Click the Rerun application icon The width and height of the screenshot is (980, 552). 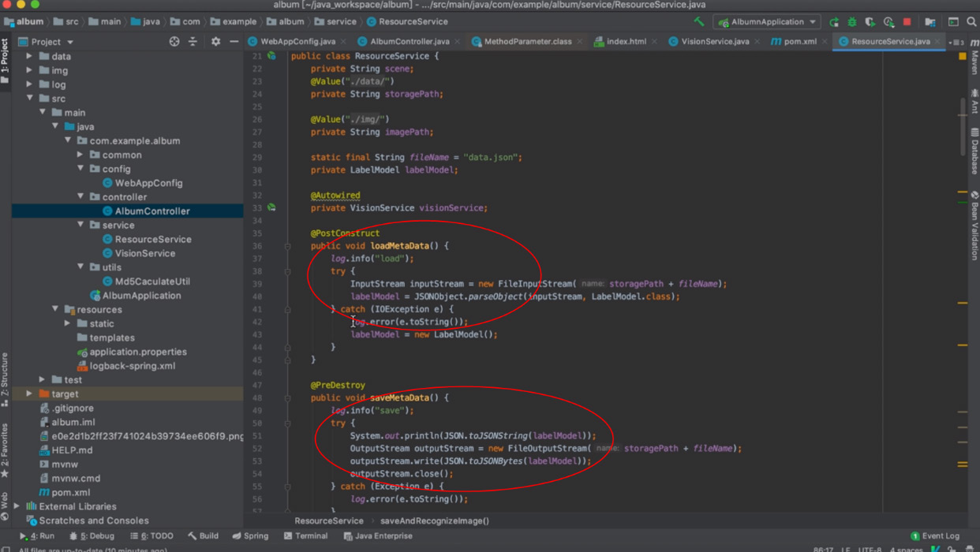[x=834, y=22]
